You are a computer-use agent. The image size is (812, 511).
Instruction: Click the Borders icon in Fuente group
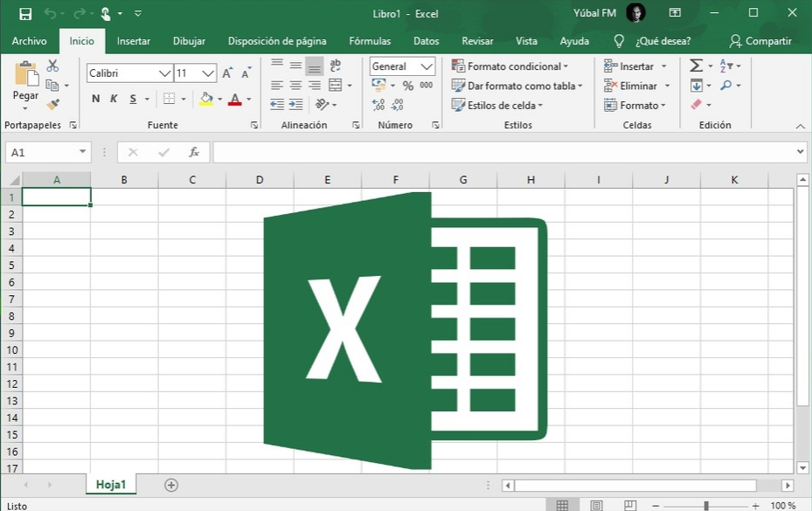[x=169, y=99]
